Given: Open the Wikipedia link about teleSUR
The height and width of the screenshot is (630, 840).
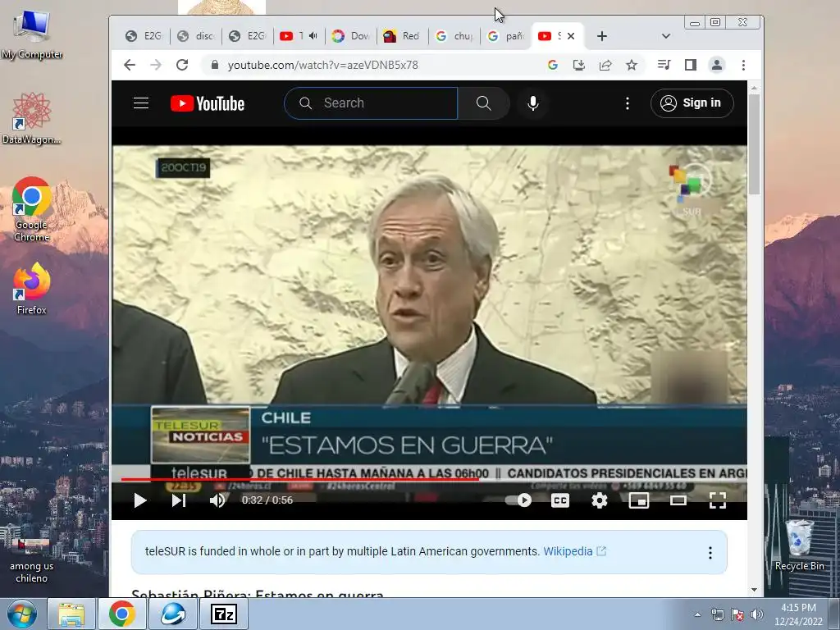Looking at the screenshot, I should [574, 551].
